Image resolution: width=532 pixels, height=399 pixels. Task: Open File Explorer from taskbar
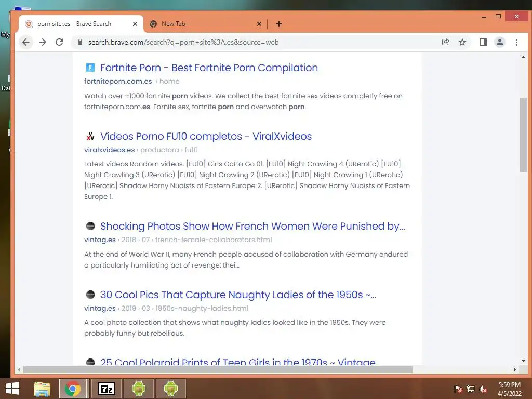coord(42,389)
